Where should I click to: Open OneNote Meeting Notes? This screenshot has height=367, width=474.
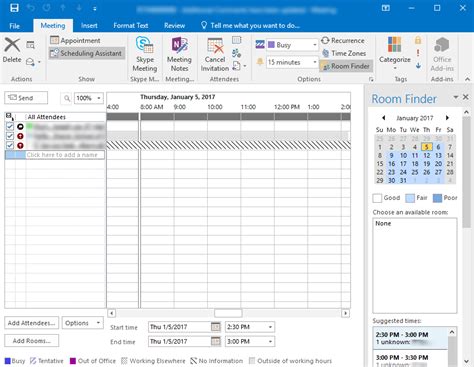pyautogui.click(x=179, y=54)
